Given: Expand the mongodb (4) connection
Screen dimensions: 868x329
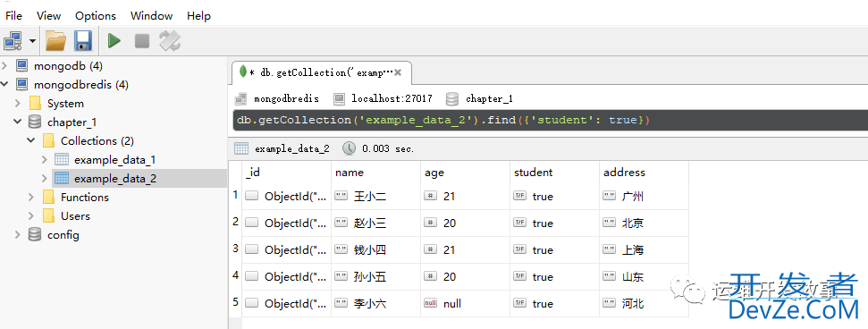Looking at the screenshot, I should pos(5,66).
